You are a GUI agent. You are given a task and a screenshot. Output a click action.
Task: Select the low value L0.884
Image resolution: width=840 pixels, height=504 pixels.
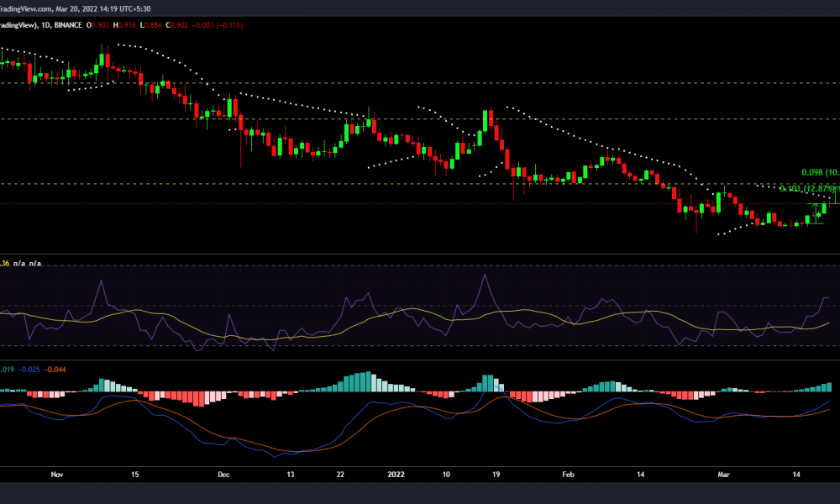(150, 25)
